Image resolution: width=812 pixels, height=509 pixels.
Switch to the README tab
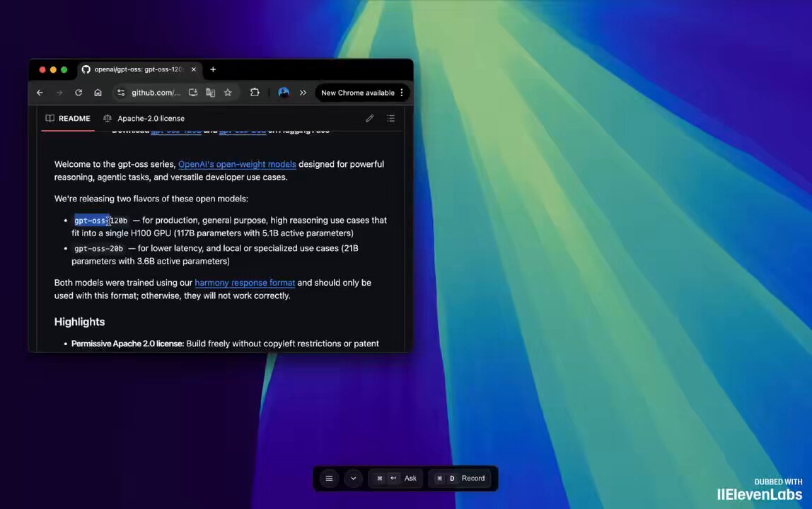68,119
